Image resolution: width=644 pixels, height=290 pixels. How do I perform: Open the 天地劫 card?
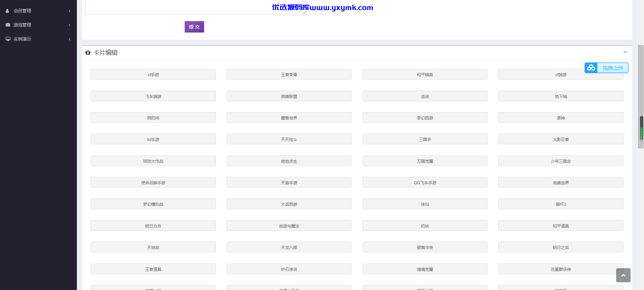153,247
